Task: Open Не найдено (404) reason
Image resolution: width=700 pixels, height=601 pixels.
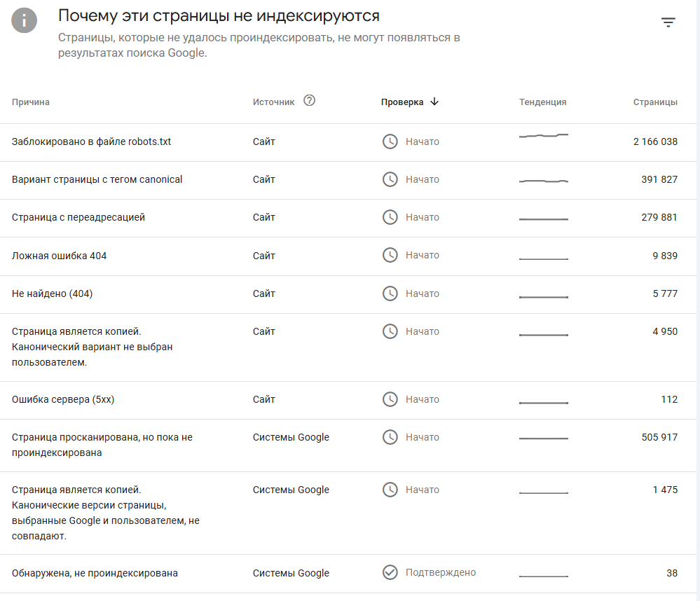Action: click(x=52, y=293)
